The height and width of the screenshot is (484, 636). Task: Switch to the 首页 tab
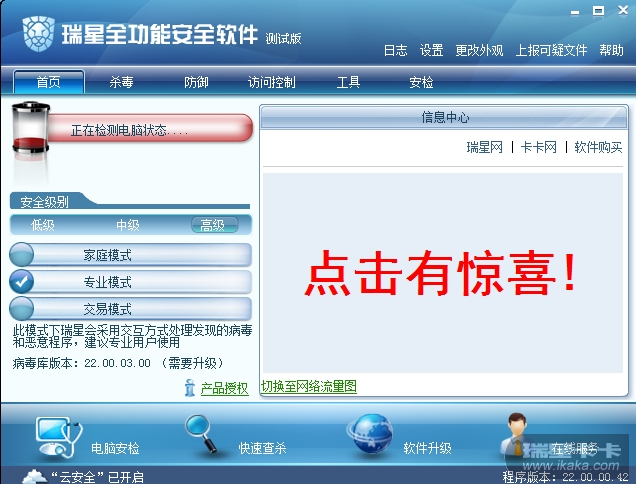[x=49, y=82]
